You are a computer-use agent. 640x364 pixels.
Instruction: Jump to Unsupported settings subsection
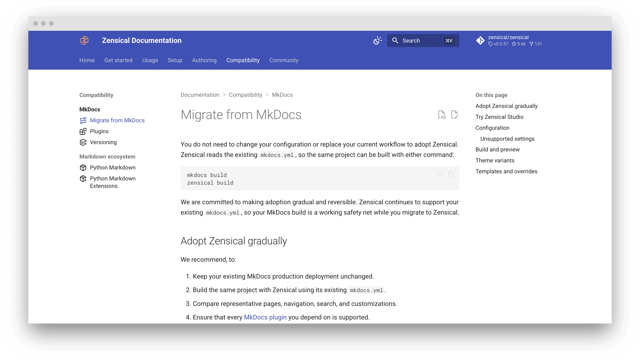click(508, 139)
